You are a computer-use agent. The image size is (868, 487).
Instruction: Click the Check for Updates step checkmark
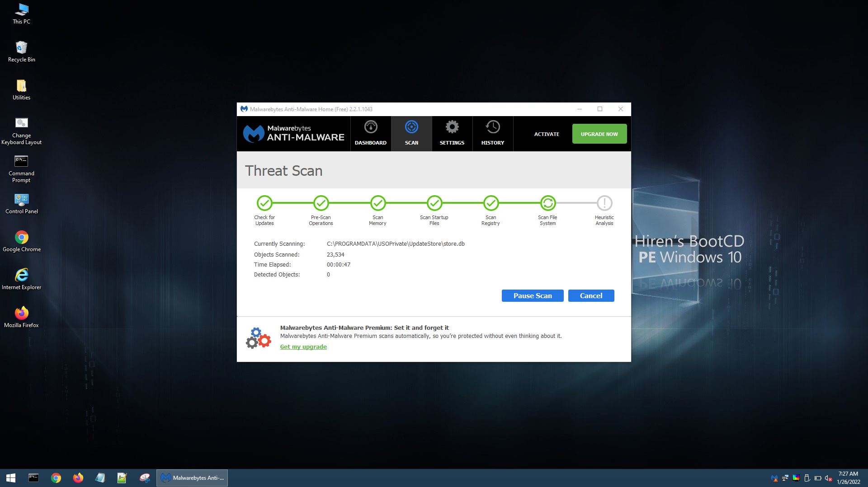pyautogui.click(x=264, y=203)
